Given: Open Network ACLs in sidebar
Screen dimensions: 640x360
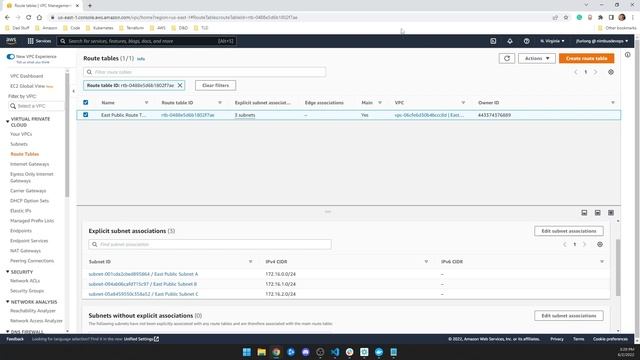Looking at the screenshot, I should [25, 281].
